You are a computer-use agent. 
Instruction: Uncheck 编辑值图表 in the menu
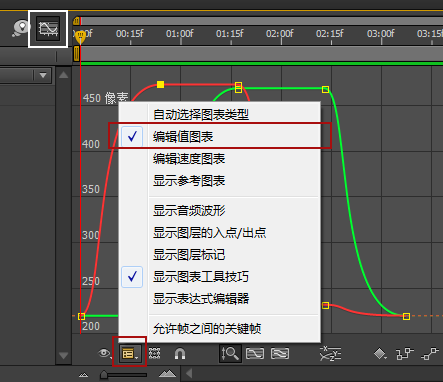tap(220, 136)
